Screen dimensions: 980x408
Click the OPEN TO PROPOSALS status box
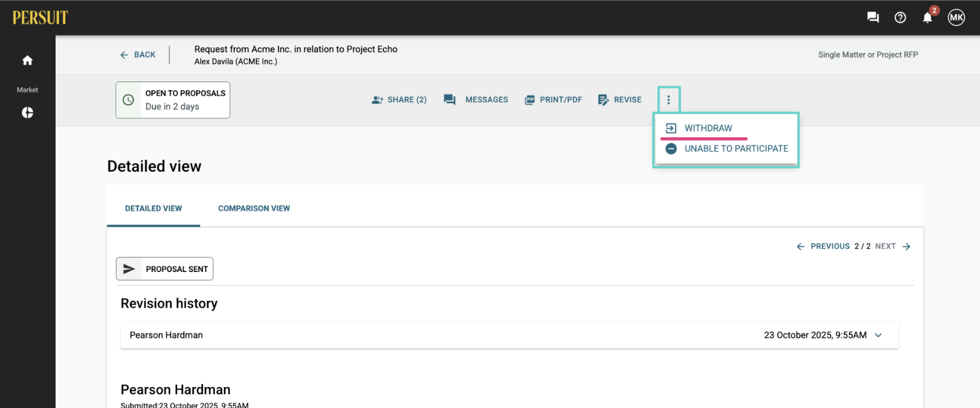pyautogui.click(x=173, y=100)
